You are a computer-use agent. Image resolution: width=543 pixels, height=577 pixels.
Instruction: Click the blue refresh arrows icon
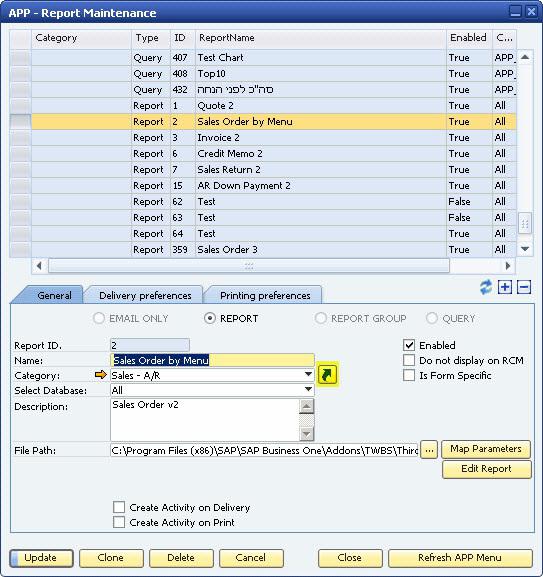pos(486,287)
